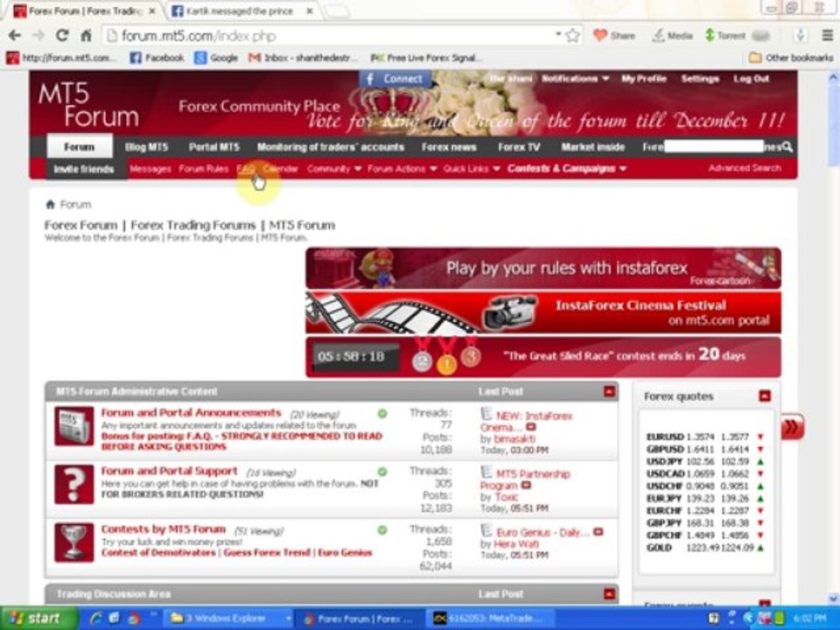This screenshot has height=630, width=840.
Task: Click the search magnifier icon
Action: 787,146
